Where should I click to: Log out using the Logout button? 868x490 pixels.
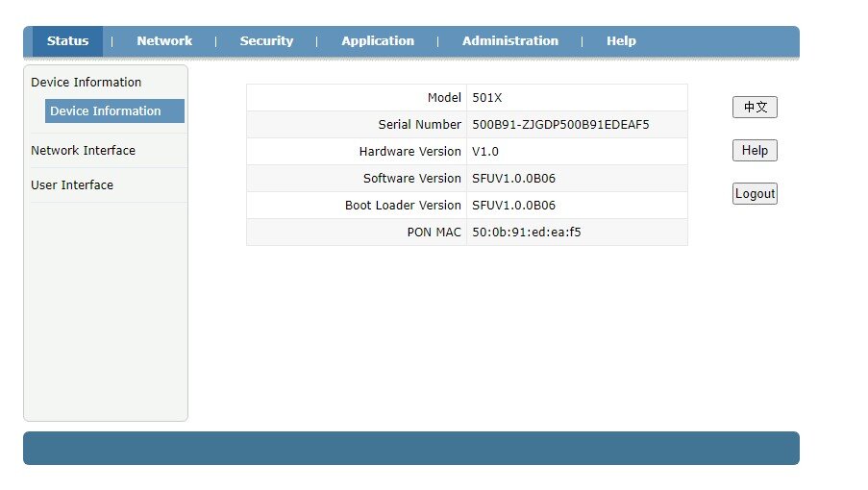coord(755,194)
